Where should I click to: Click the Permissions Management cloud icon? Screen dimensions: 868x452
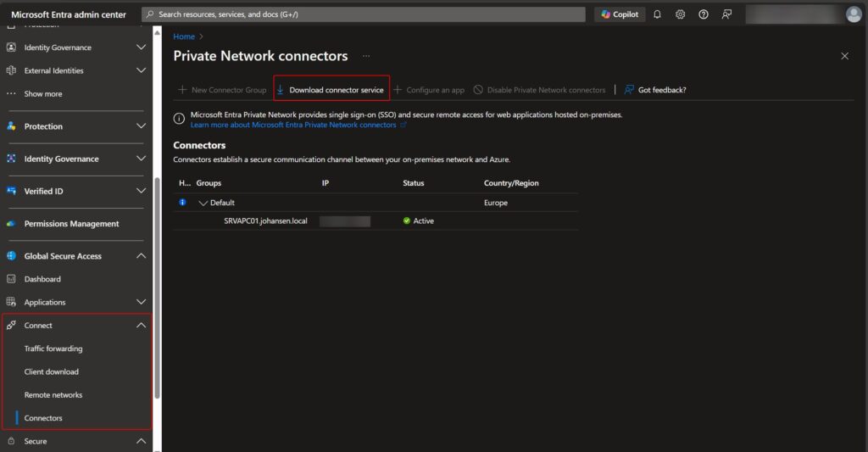(x=11, y=224)
